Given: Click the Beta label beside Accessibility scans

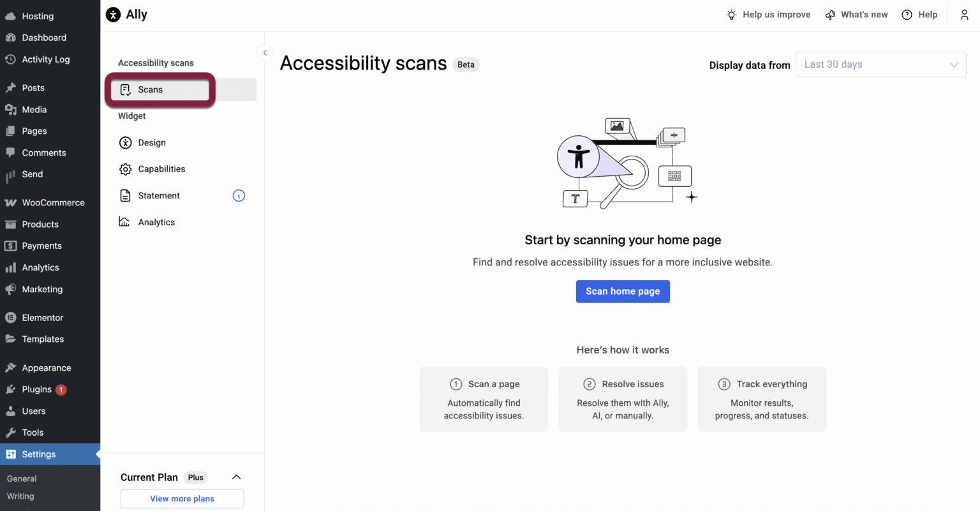Looking at the screenshot, I should coord(466,64).
